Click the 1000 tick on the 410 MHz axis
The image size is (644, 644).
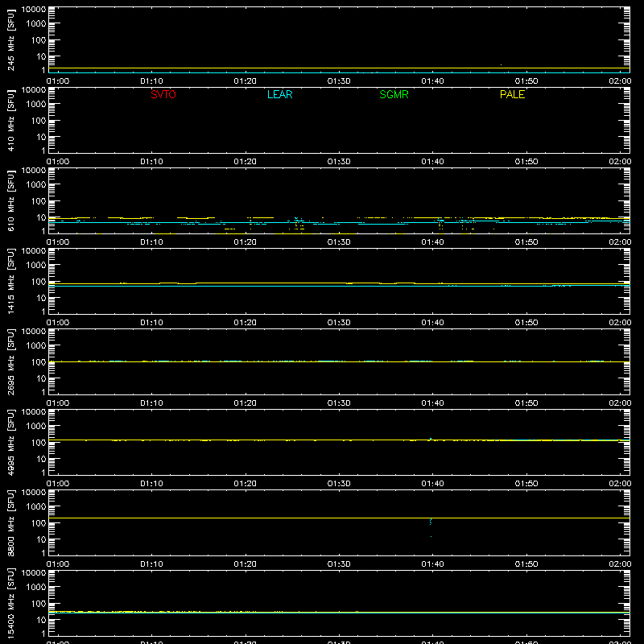click(x=35, y=104)
